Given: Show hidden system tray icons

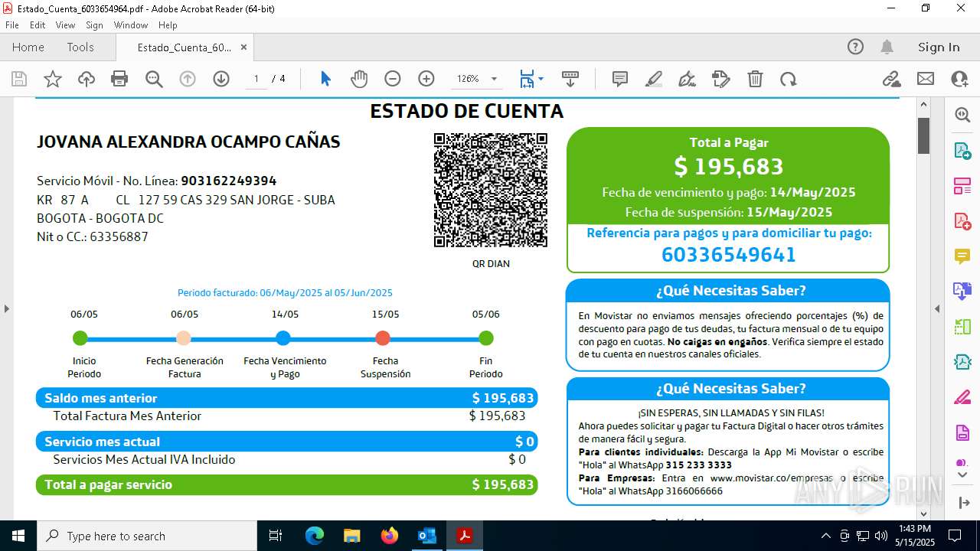Looking at the screenshot, I should 825,536.
